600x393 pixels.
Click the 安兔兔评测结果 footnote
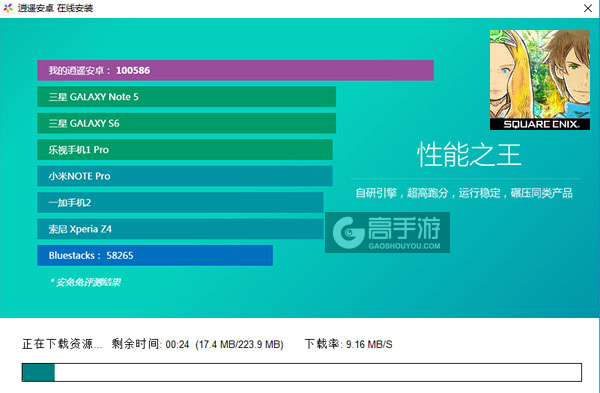(x=85, y=282)
